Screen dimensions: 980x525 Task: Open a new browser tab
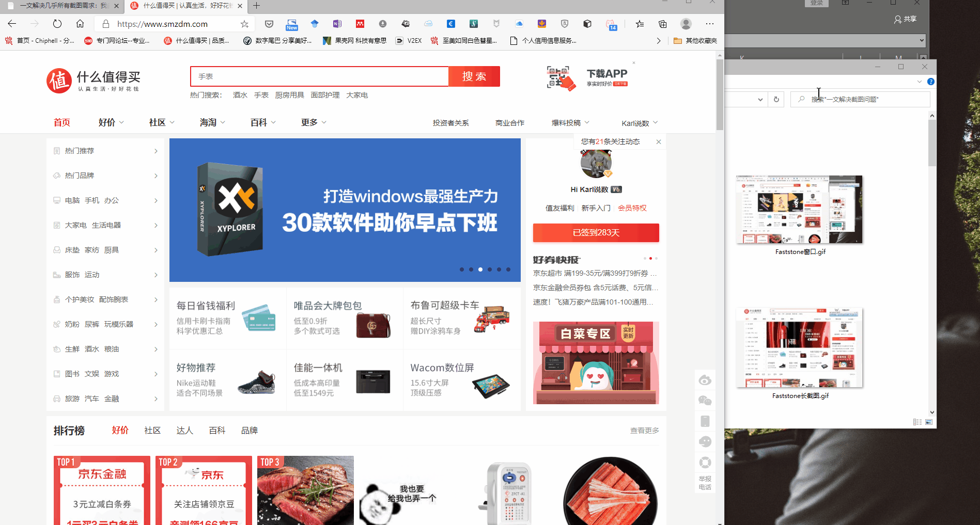click(x=257, y=6)
